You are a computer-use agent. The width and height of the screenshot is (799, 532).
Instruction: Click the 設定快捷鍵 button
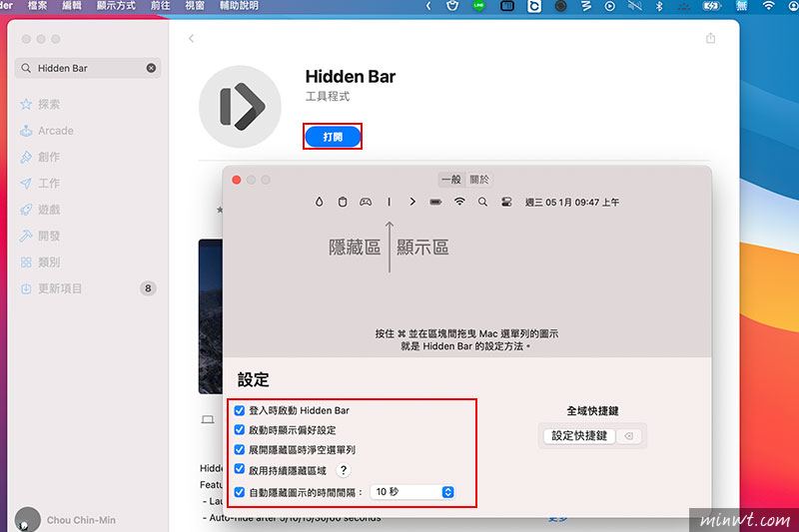(x=579, y=436)
